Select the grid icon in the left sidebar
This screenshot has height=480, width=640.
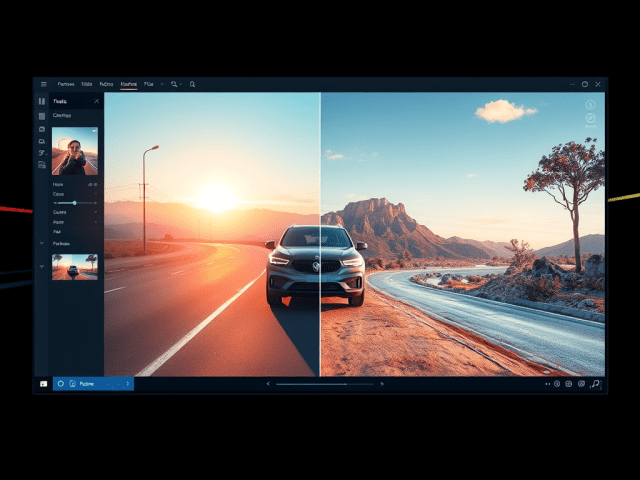click(x=41, y=116)
